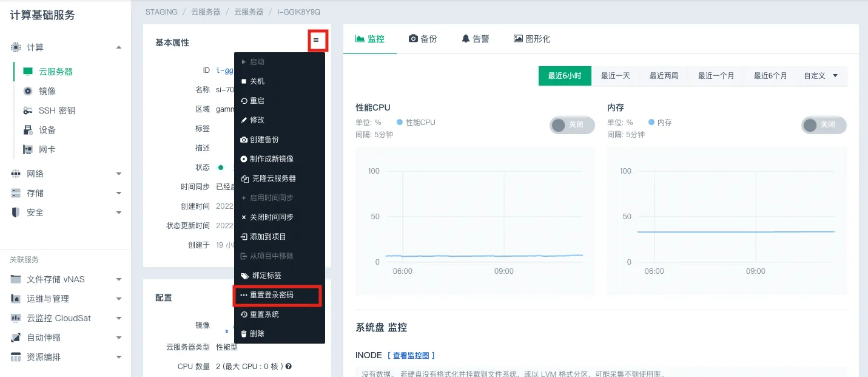868x377 pixels.
Task: Open the 自定义 time range dropdown
Action: click(821, 76)
